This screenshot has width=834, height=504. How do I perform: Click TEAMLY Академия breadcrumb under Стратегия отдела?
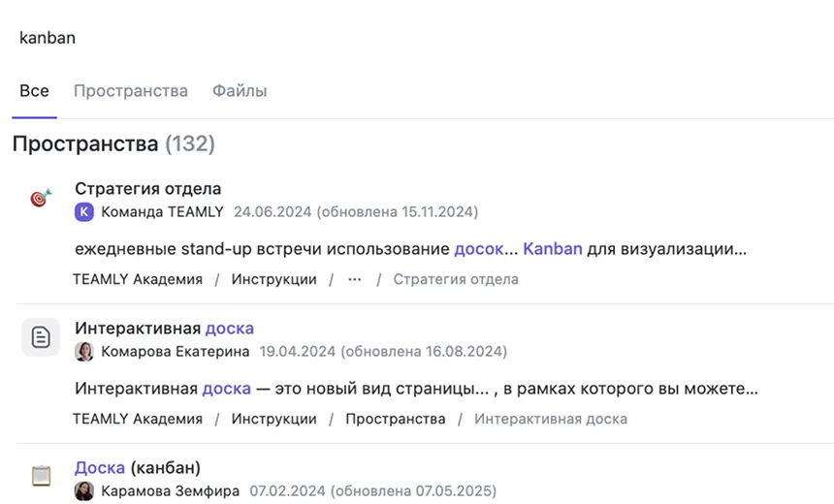click(x=138, y=279)
